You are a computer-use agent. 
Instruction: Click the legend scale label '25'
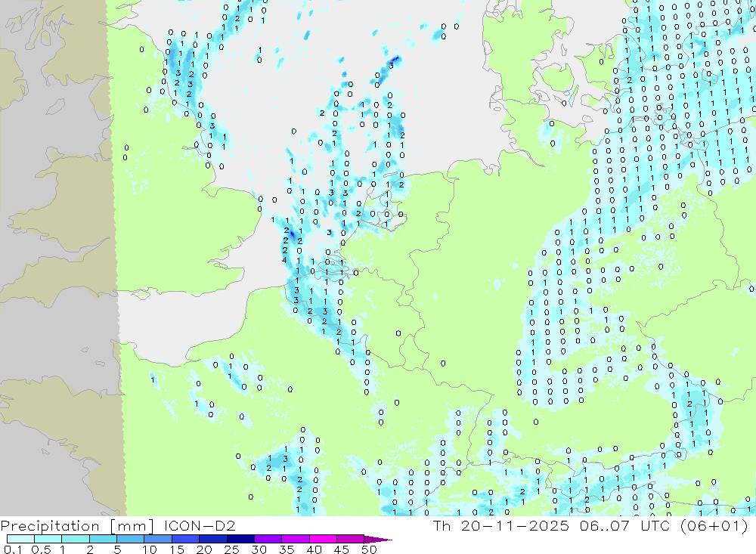click(x=231, y=549)
